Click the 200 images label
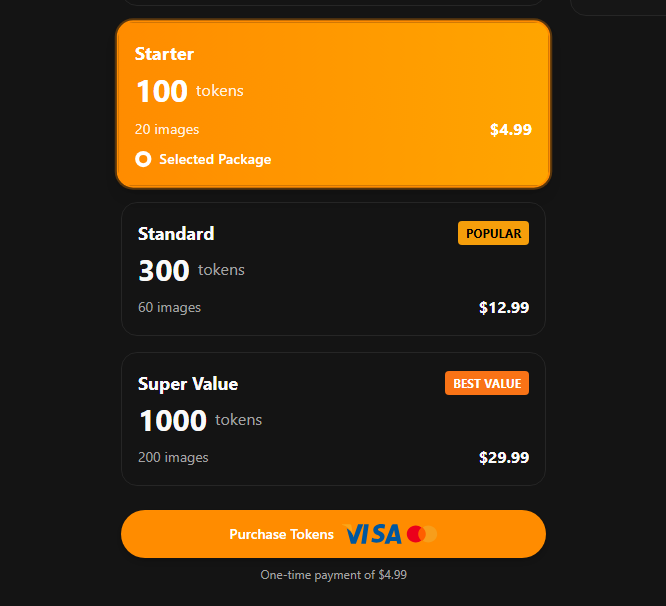Screen dimensions: 666x606 [x=173, y=457]
